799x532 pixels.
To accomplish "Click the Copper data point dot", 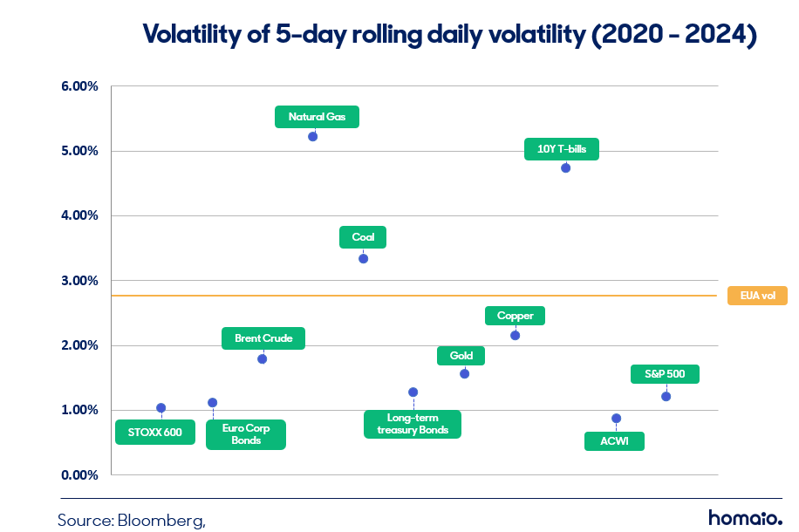I will [516, 335].
